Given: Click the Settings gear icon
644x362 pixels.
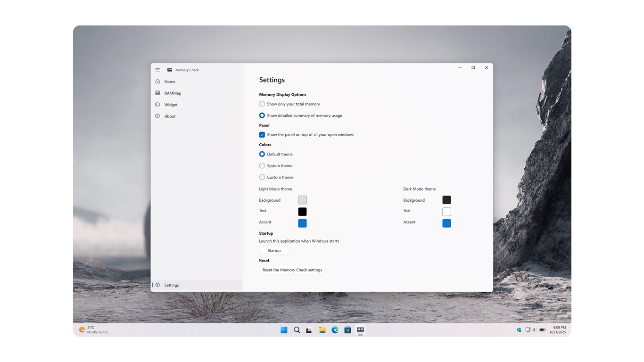Looking at the screenshot, I should [157, 285].
